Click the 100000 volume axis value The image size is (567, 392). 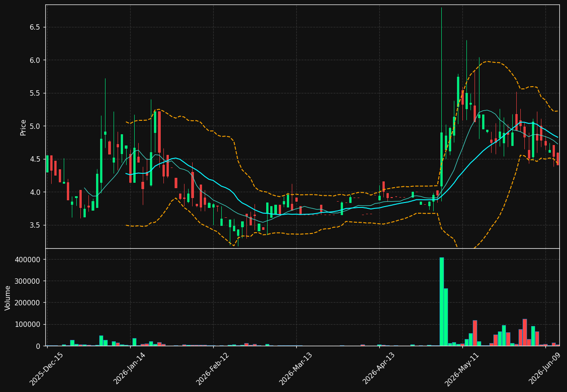coord(28,324)
